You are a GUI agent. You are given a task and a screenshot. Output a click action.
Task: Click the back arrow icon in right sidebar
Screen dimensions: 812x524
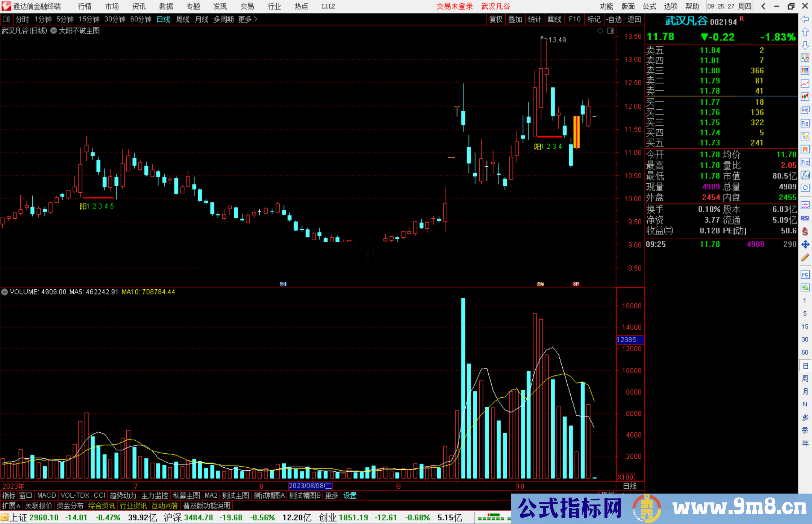click(x=805, y=19)
